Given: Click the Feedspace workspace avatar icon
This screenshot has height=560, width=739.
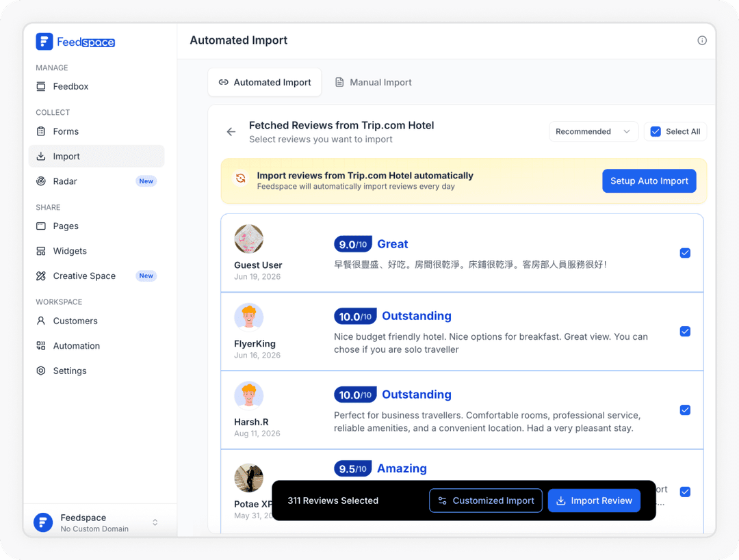Looking at the screenshot, I should click(x=43, y=522).
